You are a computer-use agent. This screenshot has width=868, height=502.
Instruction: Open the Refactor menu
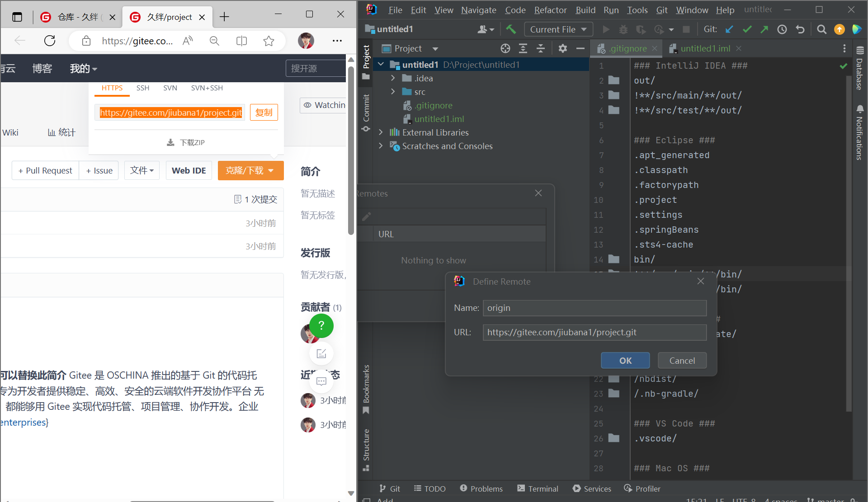[550, 10]
